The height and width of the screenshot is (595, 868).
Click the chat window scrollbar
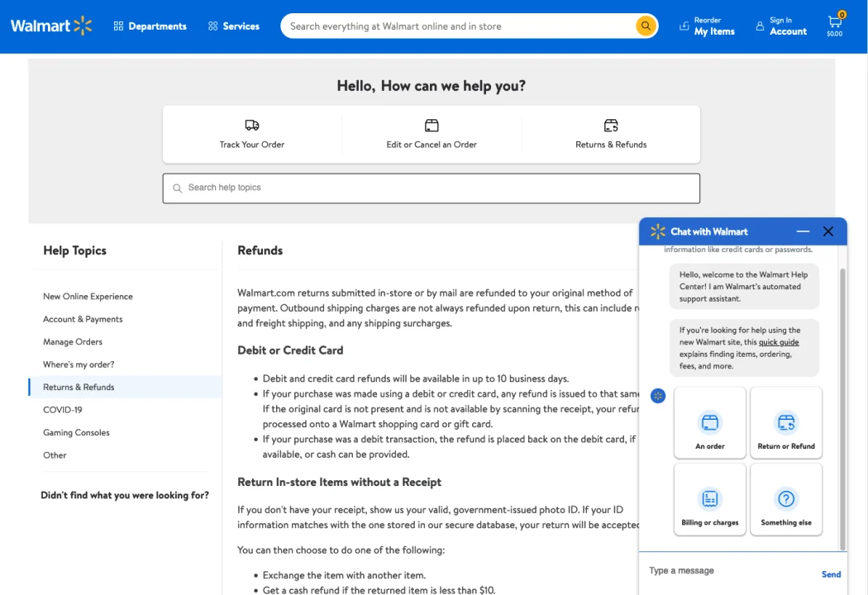click(842, 409)
